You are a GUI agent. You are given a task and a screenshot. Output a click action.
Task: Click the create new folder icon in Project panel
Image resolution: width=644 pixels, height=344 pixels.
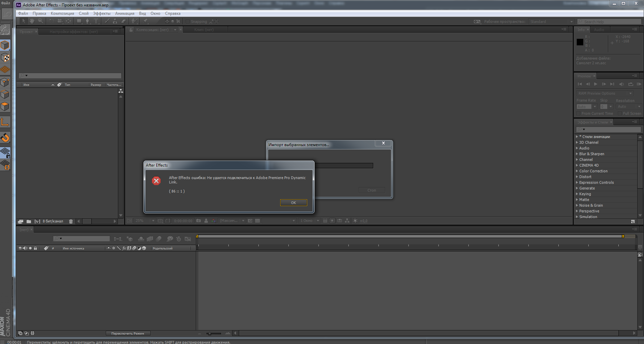[29, 221]
